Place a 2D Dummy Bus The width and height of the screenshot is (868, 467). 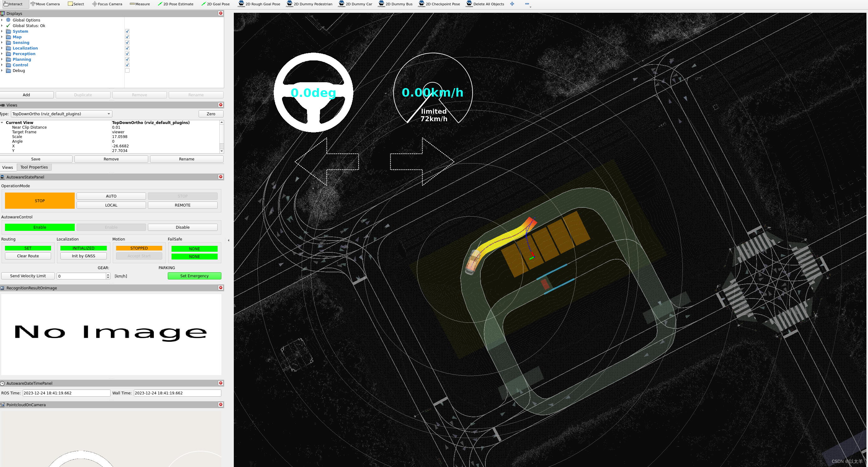coord(395,4)
